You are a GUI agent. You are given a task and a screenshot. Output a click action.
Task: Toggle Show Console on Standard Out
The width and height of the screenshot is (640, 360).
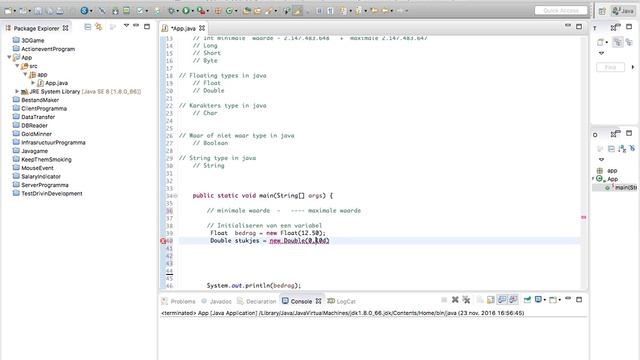click(502, 300)
